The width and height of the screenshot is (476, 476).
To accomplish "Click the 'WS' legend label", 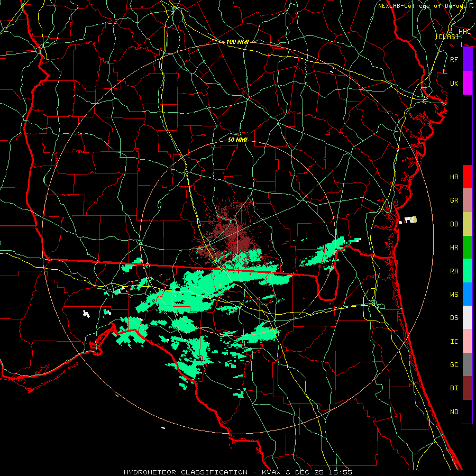I will click(454, 294).
